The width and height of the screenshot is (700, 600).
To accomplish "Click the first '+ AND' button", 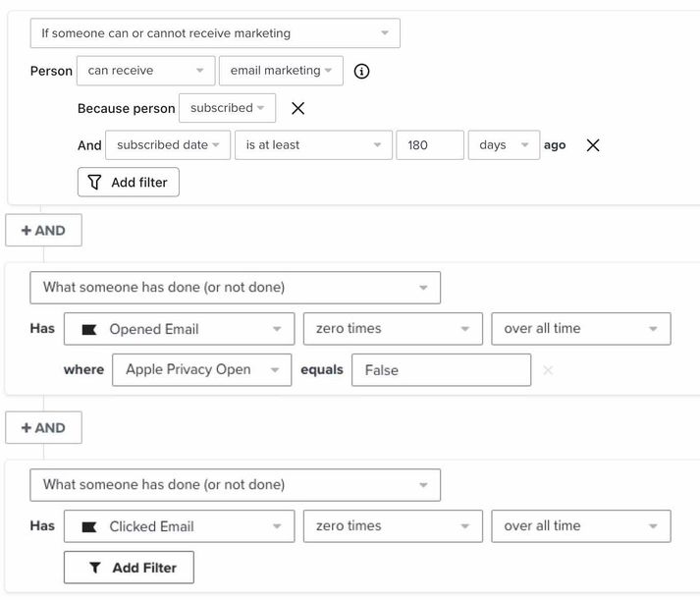I will tap(43, 231).
